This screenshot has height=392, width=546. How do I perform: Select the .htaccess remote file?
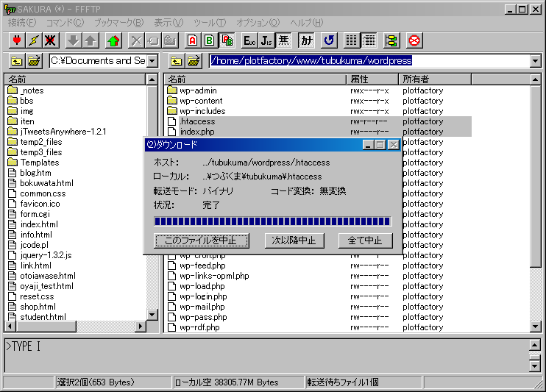click(197, 121)
